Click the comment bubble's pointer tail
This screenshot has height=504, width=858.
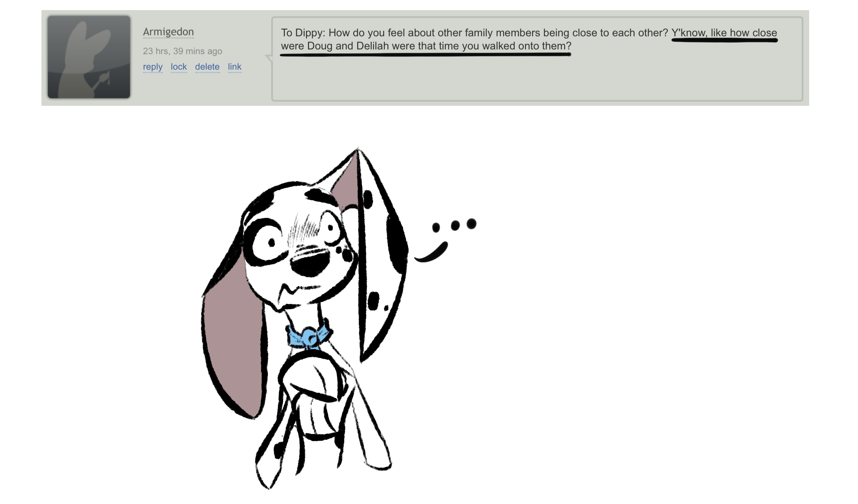pos(269,58)
